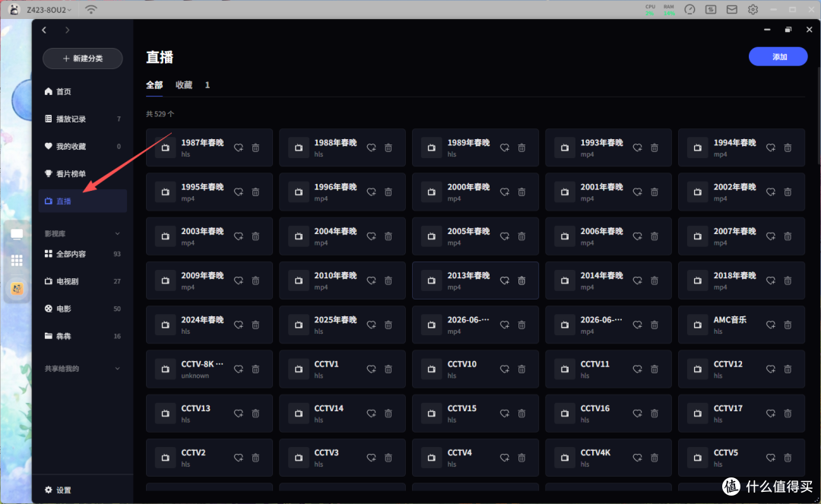Open 设置 at the sidebar bottom
Viewport: 821px width, 504px height.
[x=58, y=490]
